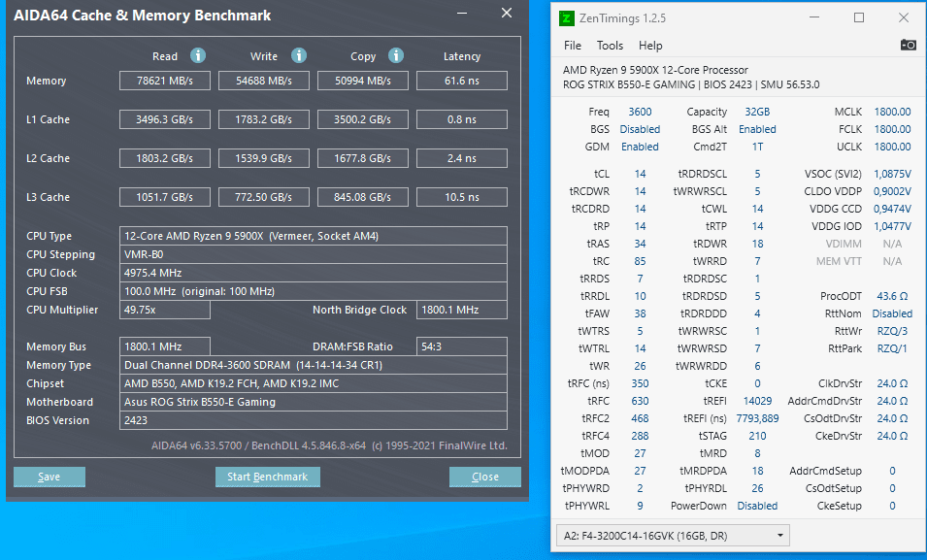Click the Memory Copy value 50994 MB/s
Screen dimensions: 927x560
tap(363, 81)
